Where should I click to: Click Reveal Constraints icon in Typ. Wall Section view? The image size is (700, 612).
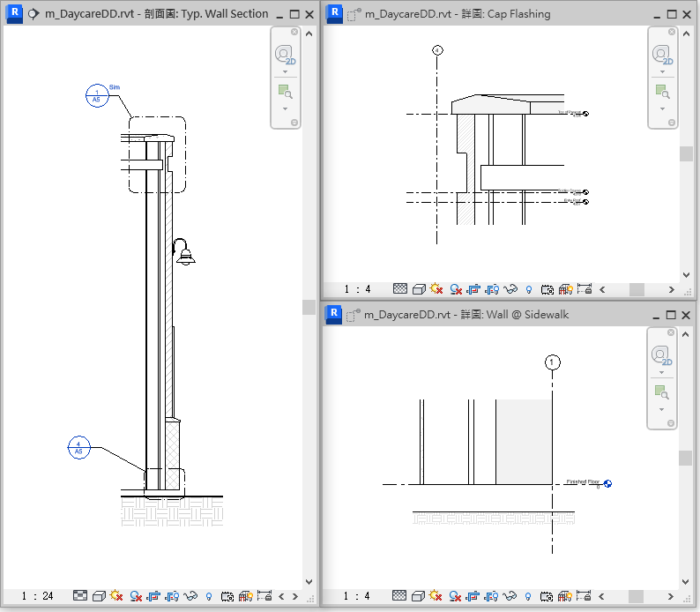click(x=264, y=596)
